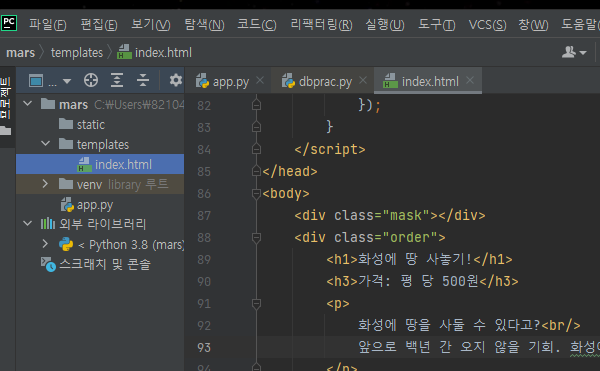Viewport: 600px width, 371px height.
Task: Click the folder icon in the left sidebar stripe
Action: 5,131
